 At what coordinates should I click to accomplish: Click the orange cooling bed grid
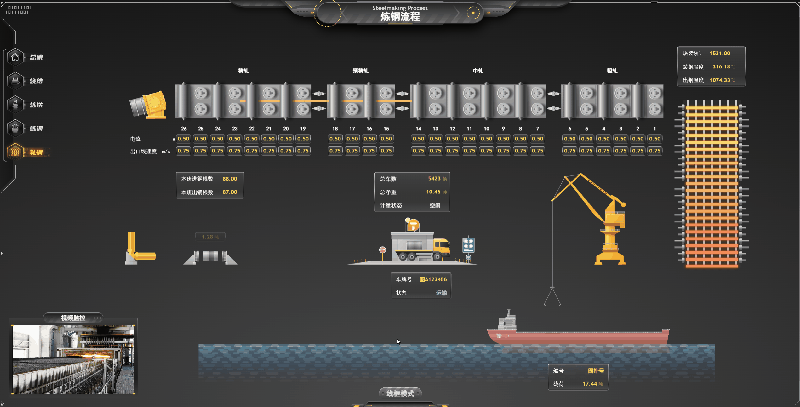coord(712,184)
